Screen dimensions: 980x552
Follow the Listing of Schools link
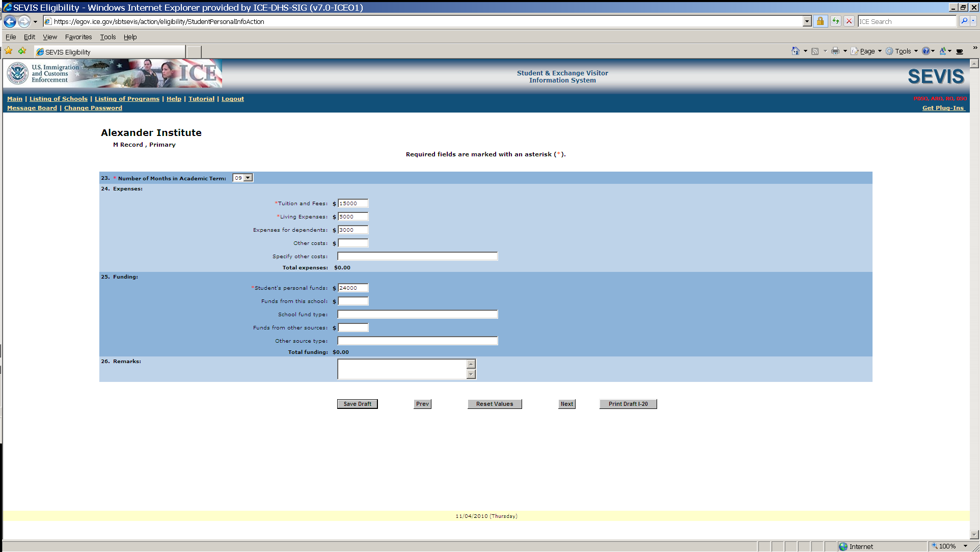pos(58,99)
